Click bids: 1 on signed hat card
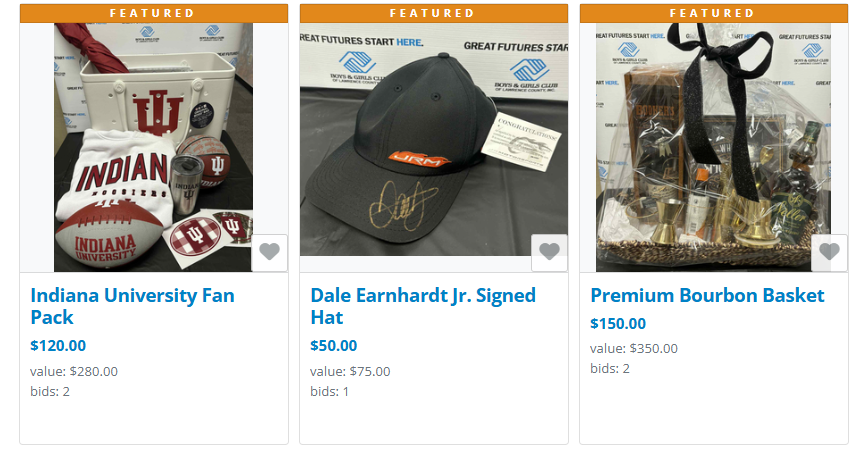 click(x=329, y=392)
